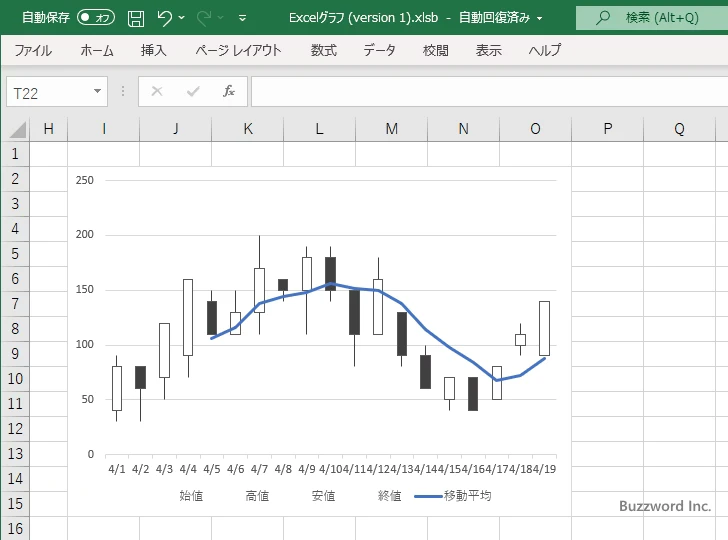Click the Insert Function fx icon

[229, 91]
